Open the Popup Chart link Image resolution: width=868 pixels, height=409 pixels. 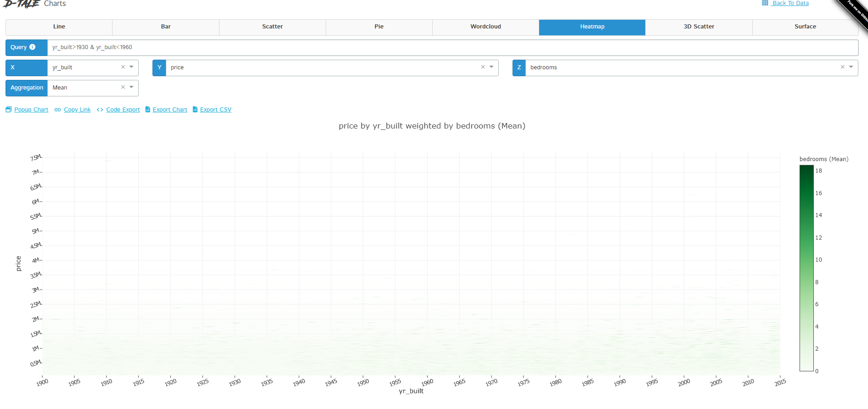point(31,110)
